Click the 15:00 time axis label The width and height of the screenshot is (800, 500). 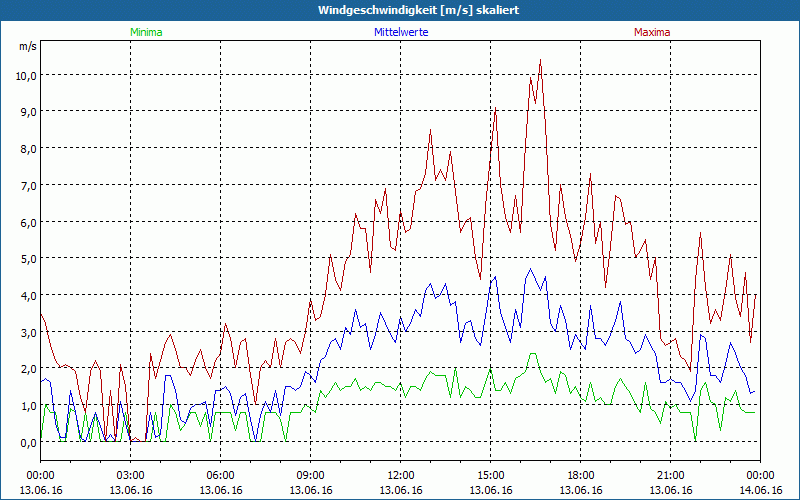pos(491,476)
